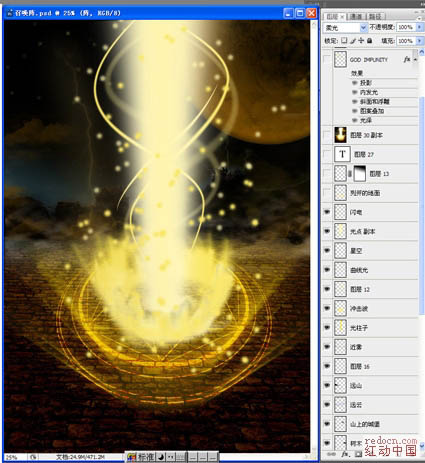Select the 冲击波 layer thumbnail
The height and width of the screenshot is (463, 425).
(340, 308)
